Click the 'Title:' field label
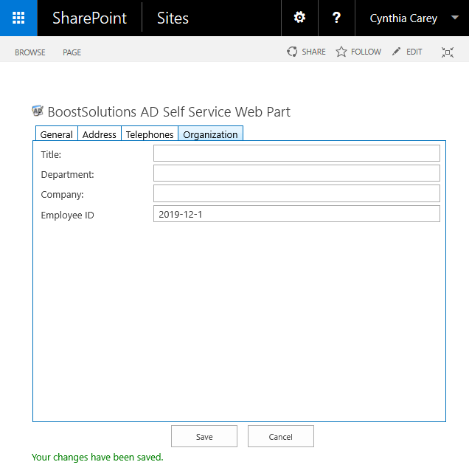Viewport: 469px width, 476px height. [51, 154]
